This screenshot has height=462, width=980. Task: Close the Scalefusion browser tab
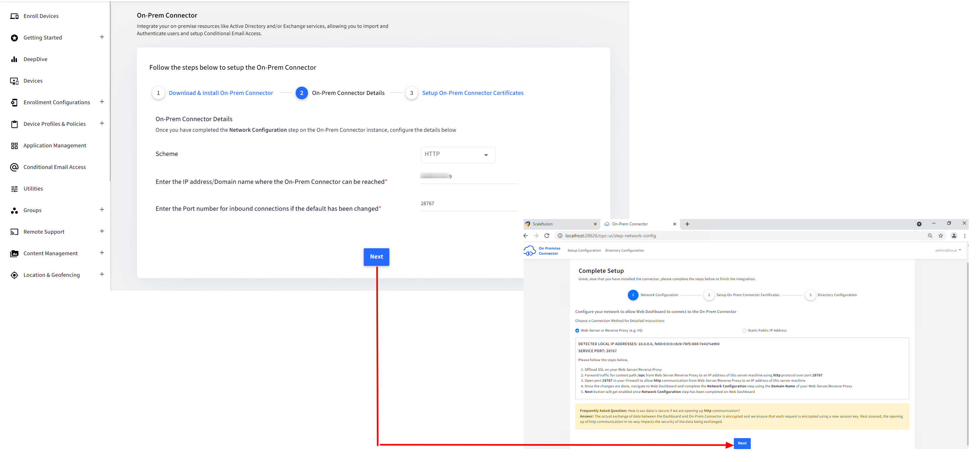[x=595, y=224]
